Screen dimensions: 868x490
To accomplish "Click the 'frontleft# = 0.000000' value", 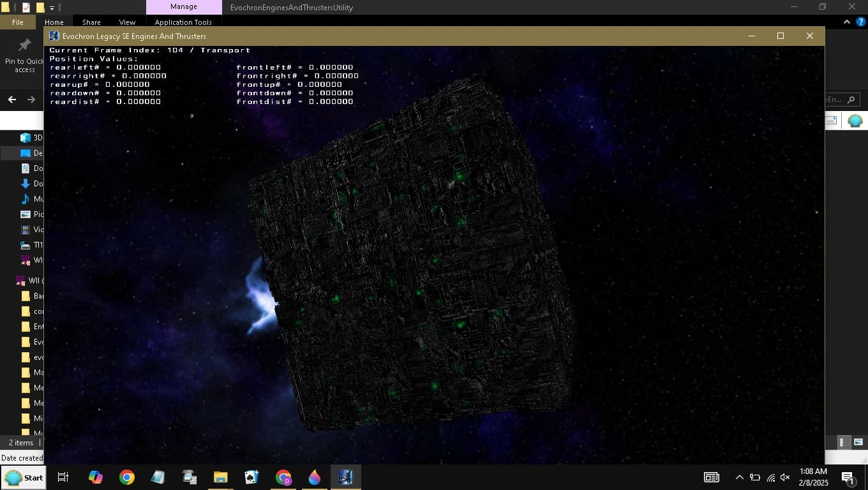I will click(x=295, y=67).
